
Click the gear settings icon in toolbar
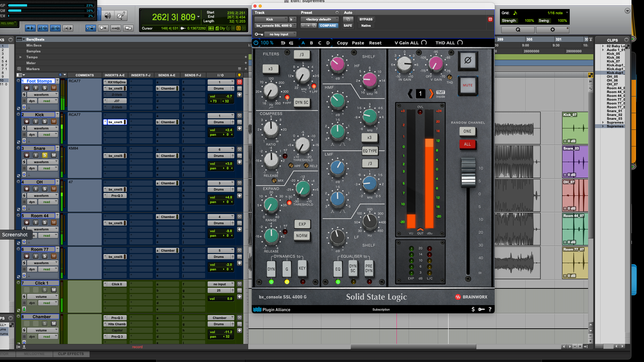point(553,30)
